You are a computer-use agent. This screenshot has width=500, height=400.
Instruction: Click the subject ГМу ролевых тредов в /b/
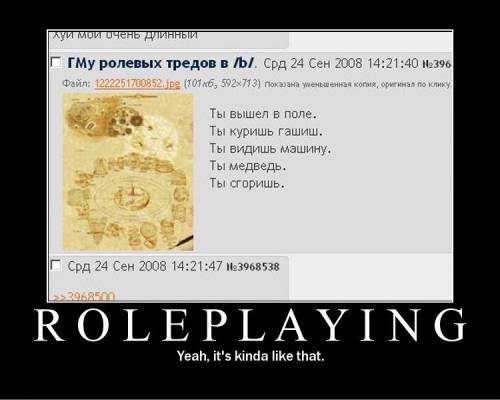pyautogui.click(x=162, y=63)
